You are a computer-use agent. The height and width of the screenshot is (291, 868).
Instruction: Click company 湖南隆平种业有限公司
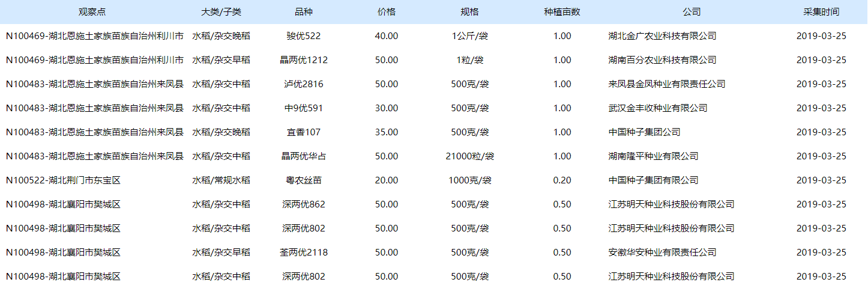pyautogui.click(x=653, y=156)
